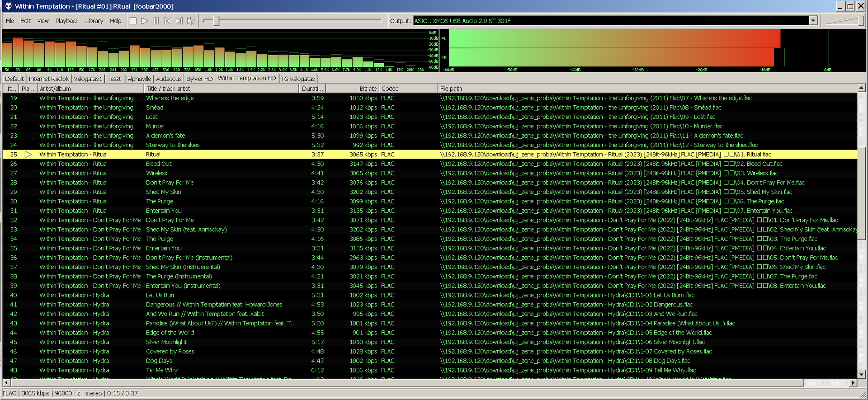This screenshot has height=400, width=868.
Task: Click the '3147 kbps' bitrate cell
Action: coord(363,164)
